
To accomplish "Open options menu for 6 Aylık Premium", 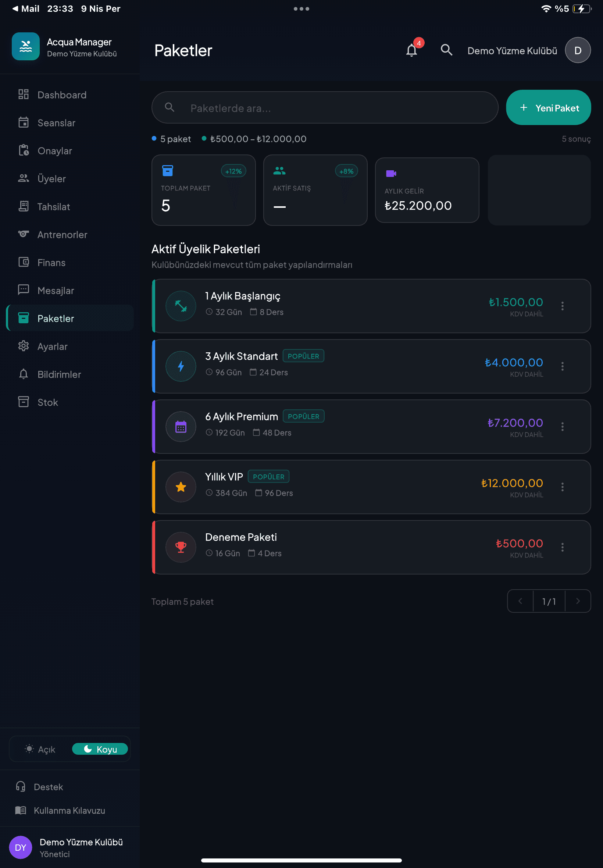I will 562,427.
